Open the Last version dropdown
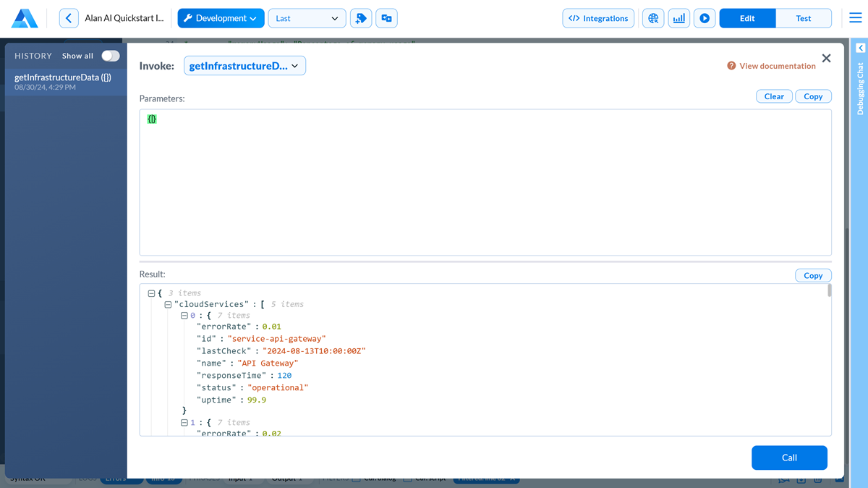This screenshot has width=868, height=488. coord(307,19)
